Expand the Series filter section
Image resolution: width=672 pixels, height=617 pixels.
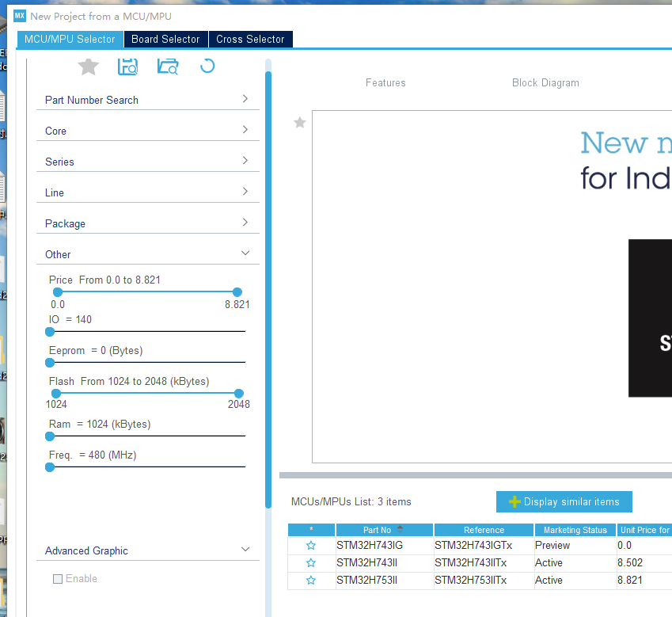(148, 162)
